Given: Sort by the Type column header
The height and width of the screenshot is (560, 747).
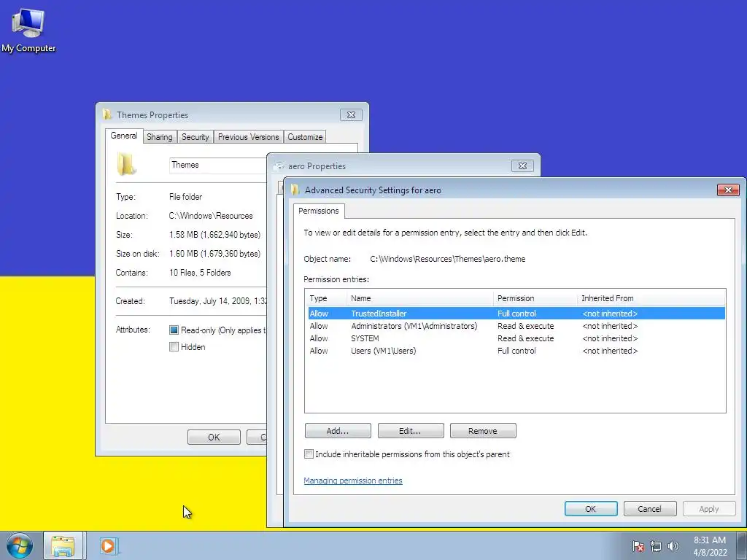Looking at the screenshot, I should (326, 298).
